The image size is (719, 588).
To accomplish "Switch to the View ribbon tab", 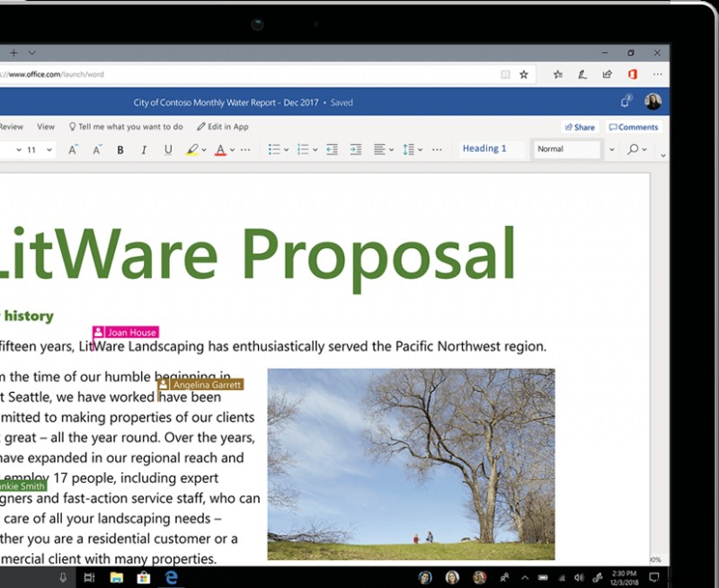I will (45, 126).
